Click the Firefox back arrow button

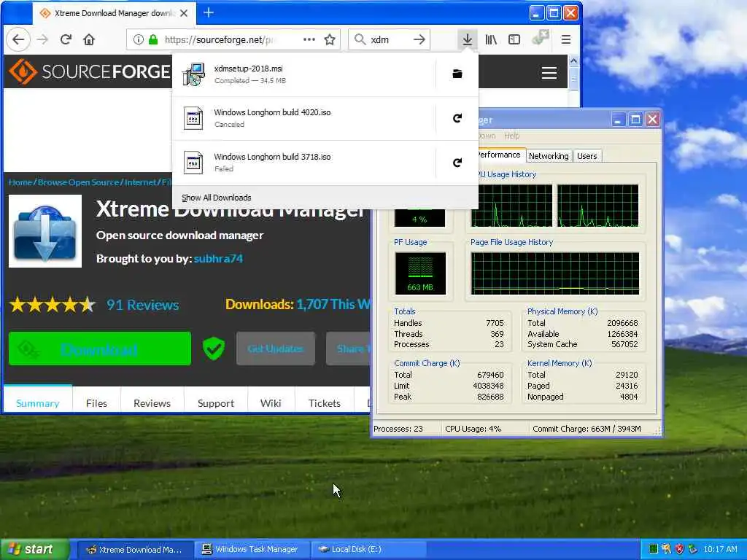click(x=18, y=39)
